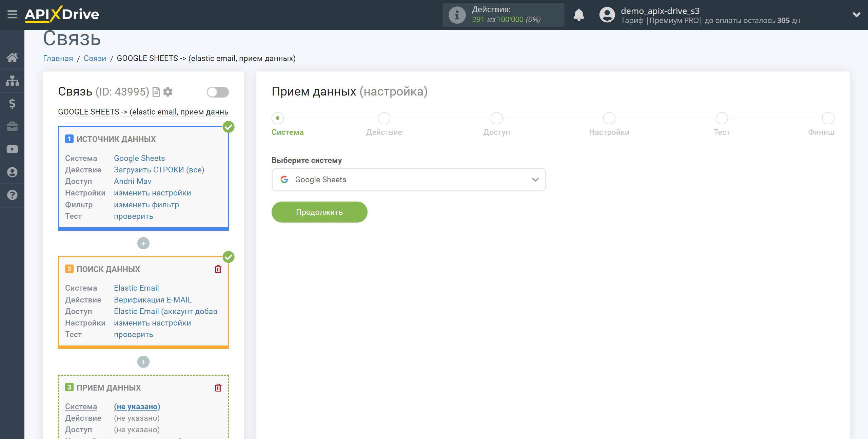The image size is (868, 439).
Task: Click the delete icon on ПРИЕМ ДАННЫХ block
Action: pos(218,387)
